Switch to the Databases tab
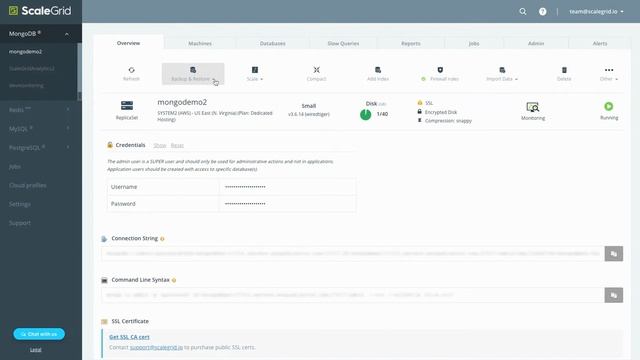 pos(273,43)
